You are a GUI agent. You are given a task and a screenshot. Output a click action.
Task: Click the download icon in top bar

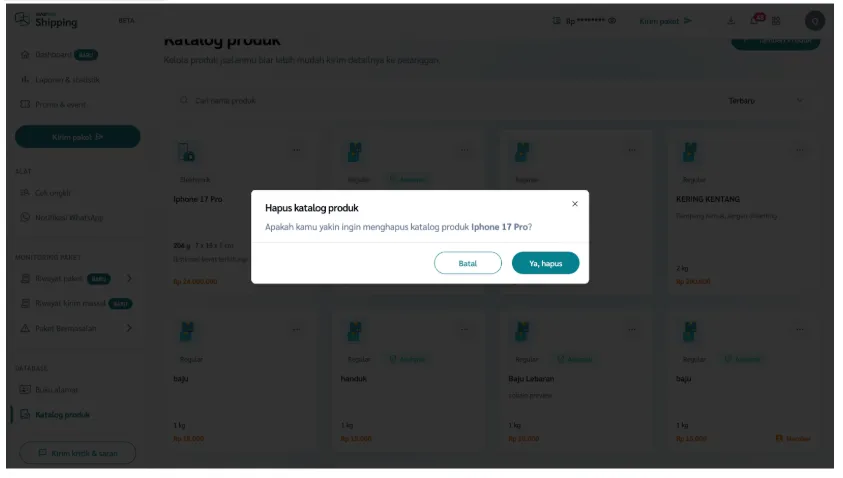pyautogui.click(x=730, y=21)
